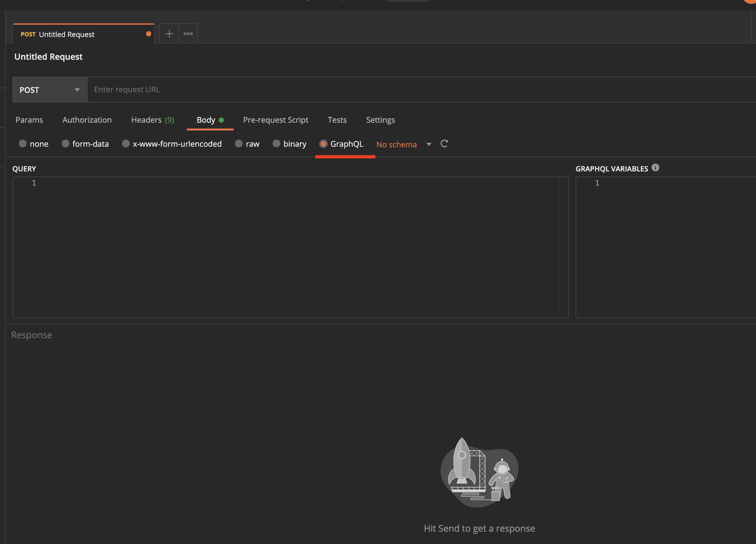The image size is (756, 544).
Task: Choose x-www-form-urlencoded body type
Action: (126, 144)
